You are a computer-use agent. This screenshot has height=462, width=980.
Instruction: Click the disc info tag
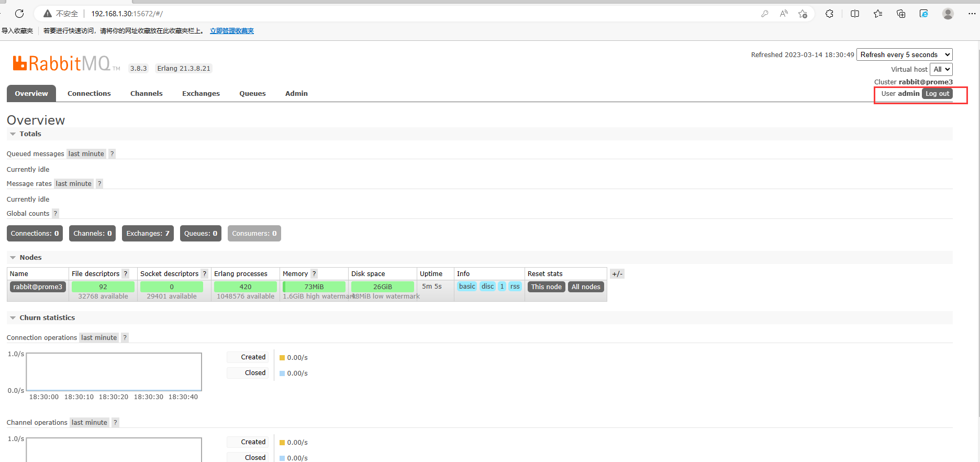[487, 286]
